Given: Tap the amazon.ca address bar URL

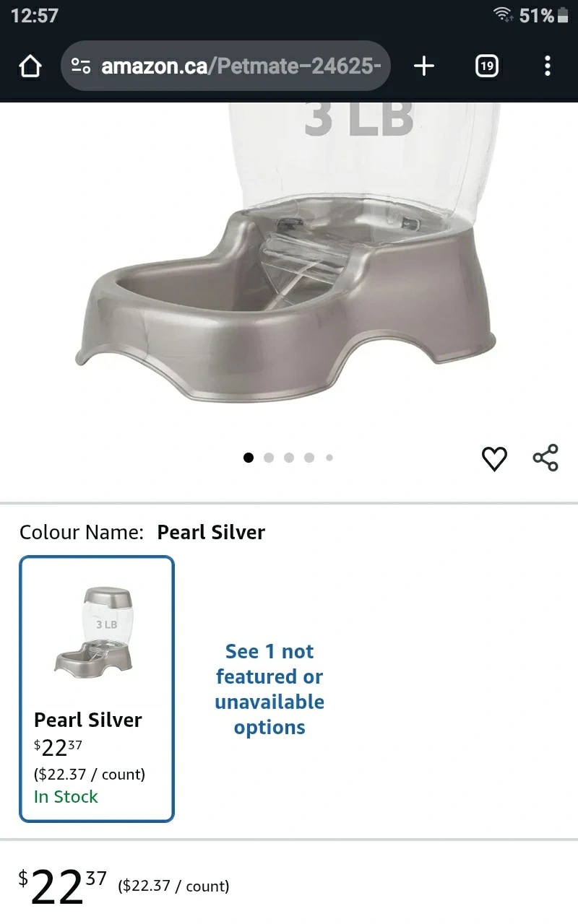Looking at the screenshot, I should pyautogui.click(x=241, y=66).
